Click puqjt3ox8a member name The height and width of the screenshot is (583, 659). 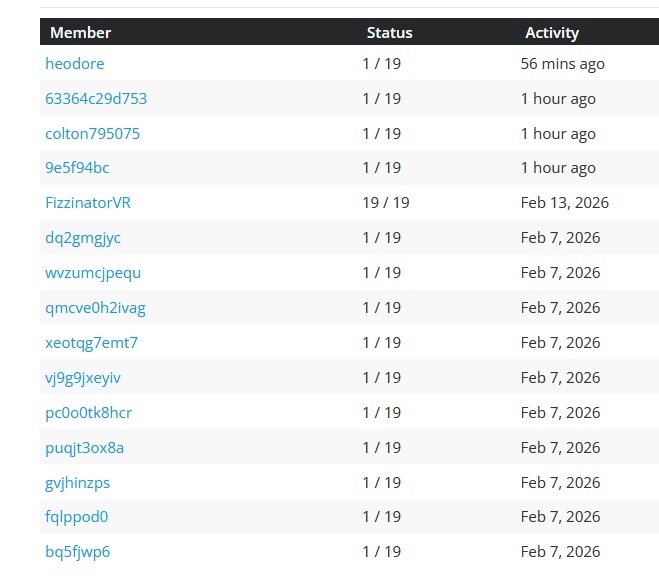tap(85, 448)
